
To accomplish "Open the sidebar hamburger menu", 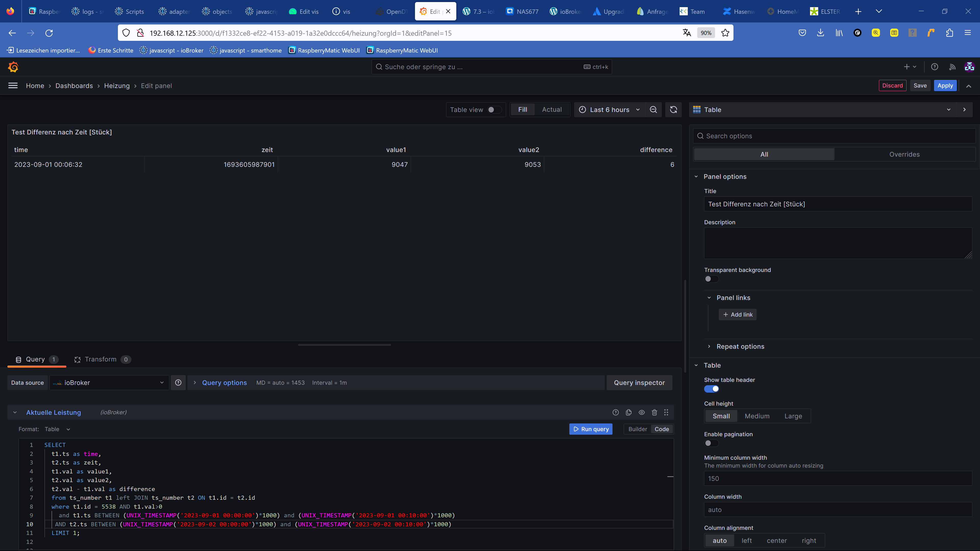I will pyautogui.click(x=13, y=85).
